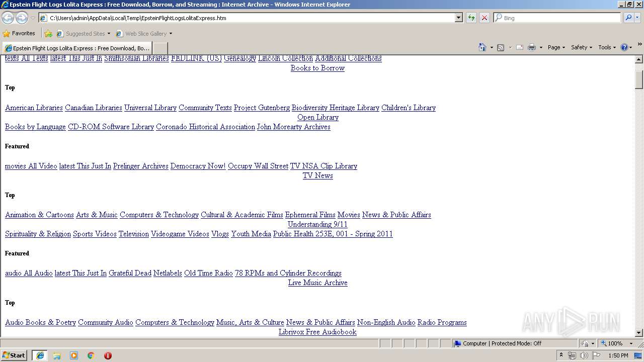Viewport: 644px width, 362px height.
Task: Show hidden tray icons arrow
Action: pos(561,355)
